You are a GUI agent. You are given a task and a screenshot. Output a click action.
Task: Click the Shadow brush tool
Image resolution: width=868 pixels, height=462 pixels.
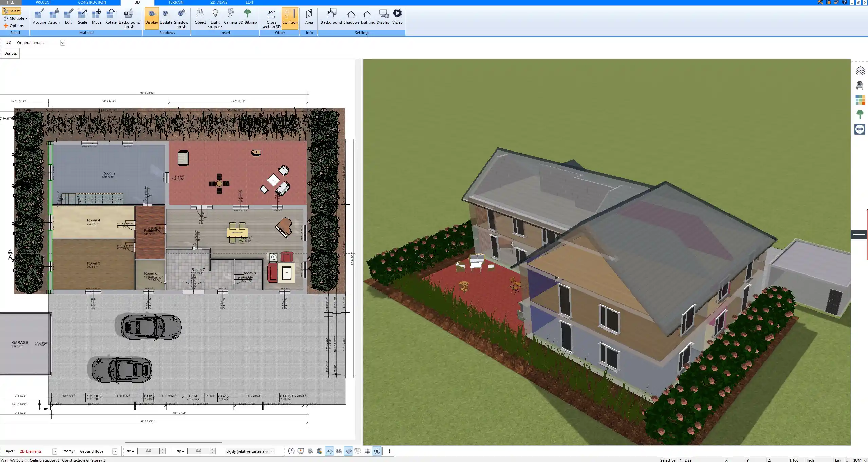tap(181, 18)
